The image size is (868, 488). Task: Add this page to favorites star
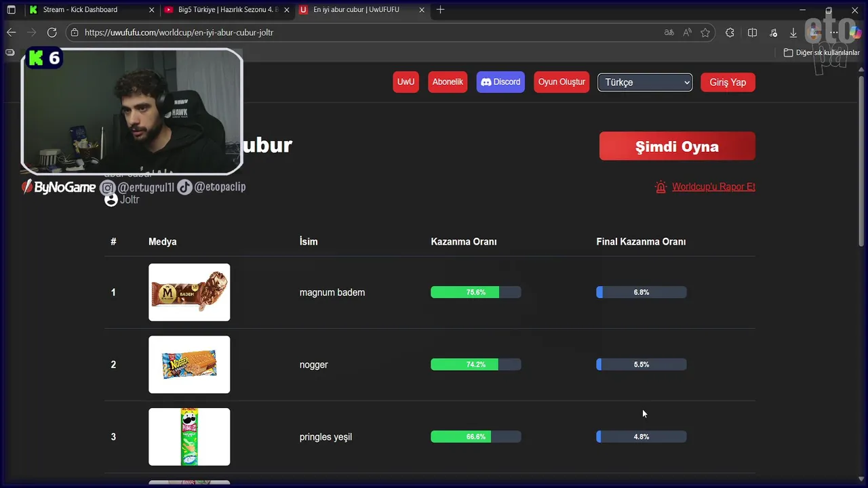705,33
